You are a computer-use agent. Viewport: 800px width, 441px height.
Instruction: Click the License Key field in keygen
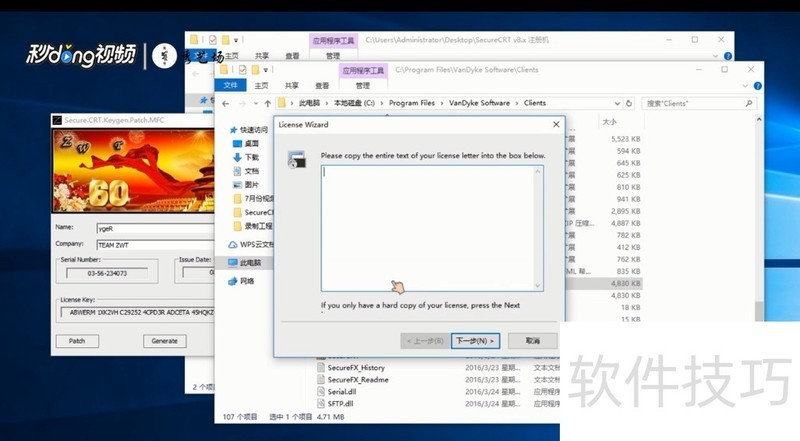point(138,312)
